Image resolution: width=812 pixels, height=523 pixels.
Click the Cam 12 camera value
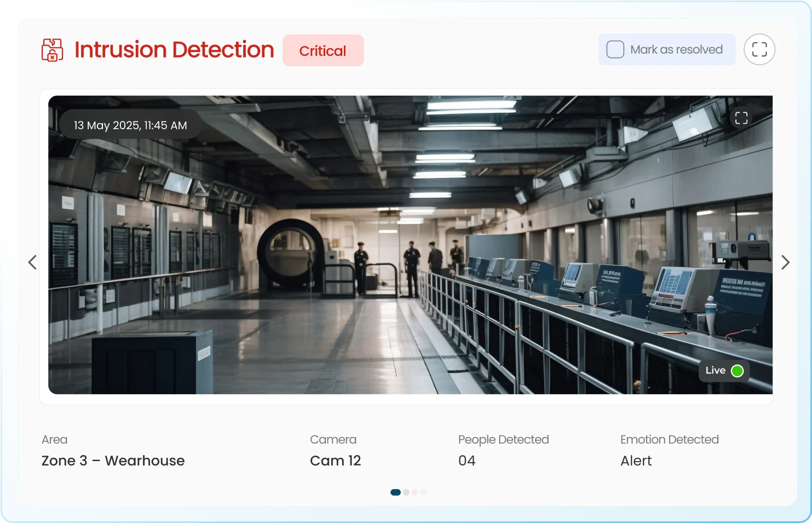coord(335,461)
